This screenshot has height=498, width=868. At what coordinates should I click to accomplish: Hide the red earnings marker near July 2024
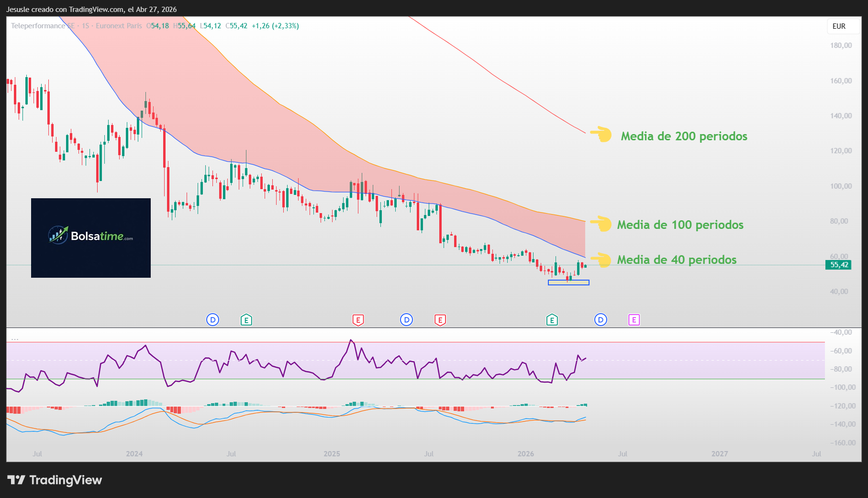[440, 319]
